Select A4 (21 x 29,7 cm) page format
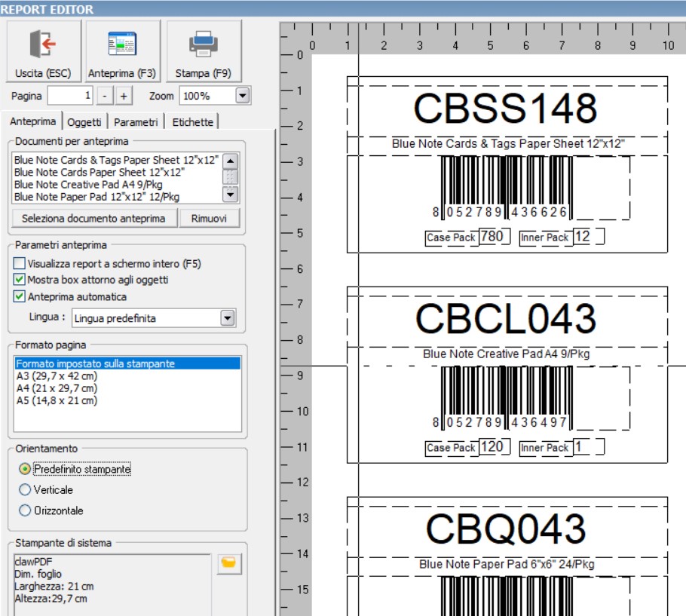 (57, 388)
